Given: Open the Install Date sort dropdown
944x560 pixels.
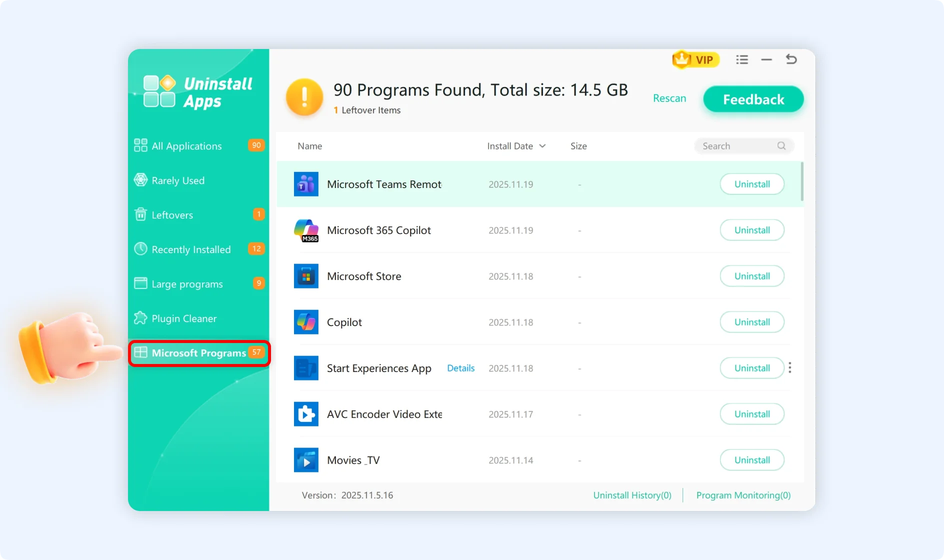Looking at the screenshot, I should tap(543, 146).
